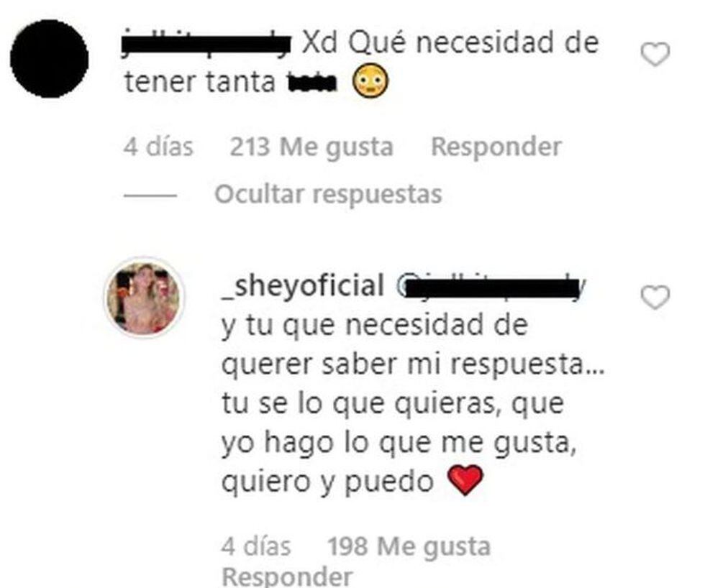This screenshot has height=588, width=705.
Task: Click the flushed face emoji
Action: [x=370, y=81]
